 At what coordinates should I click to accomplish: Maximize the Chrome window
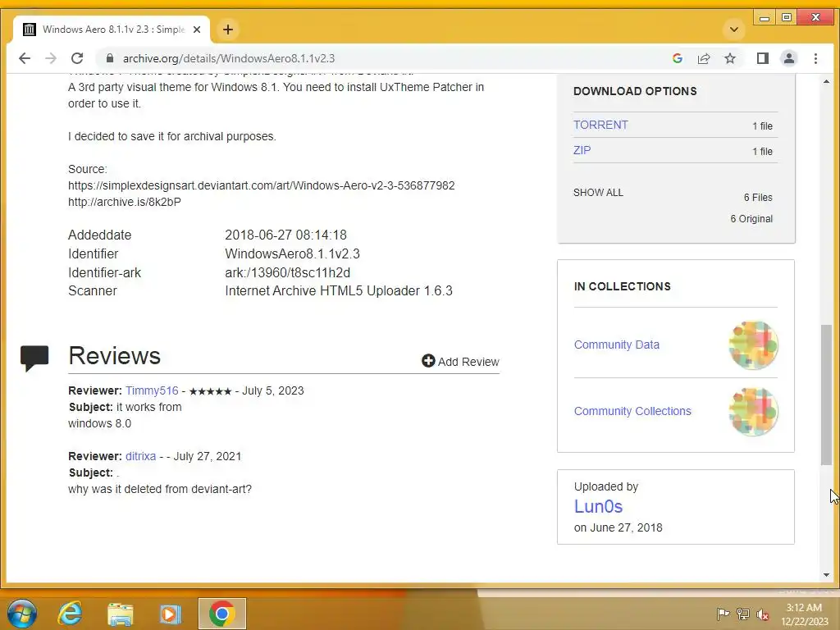[787, 18]
